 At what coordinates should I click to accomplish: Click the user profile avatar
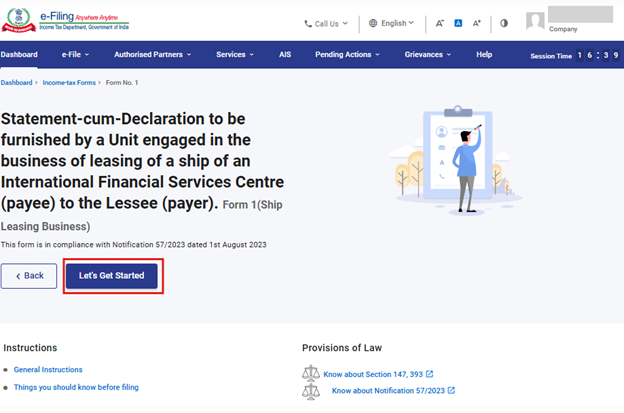(536, 22)
